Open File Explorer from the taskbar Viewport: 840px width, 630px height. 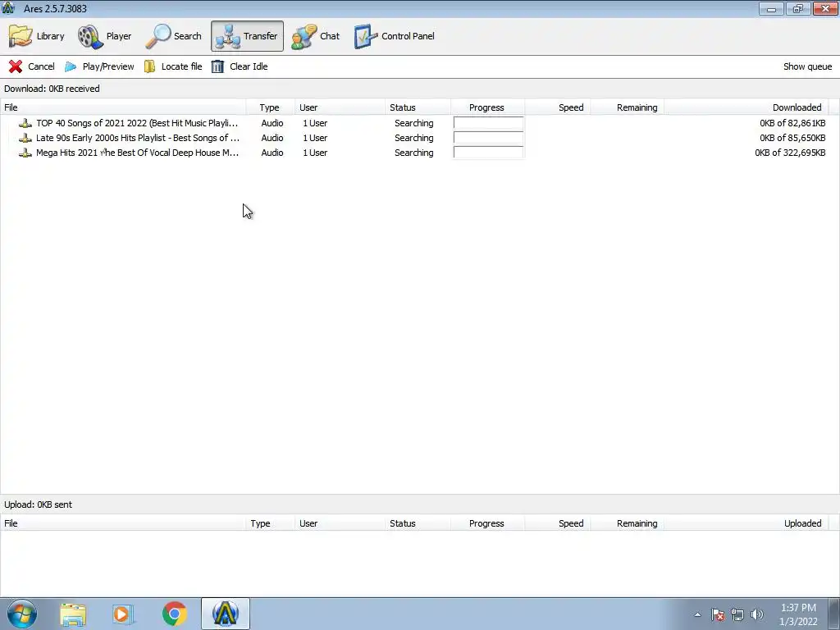[x=73, y=614]
